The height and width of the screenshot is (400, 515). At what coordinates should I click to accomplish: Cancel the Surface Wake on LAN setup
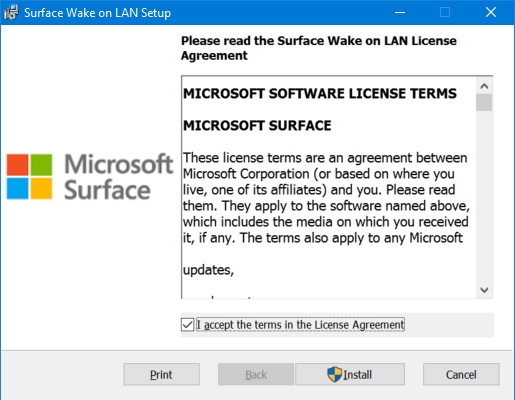461,374
